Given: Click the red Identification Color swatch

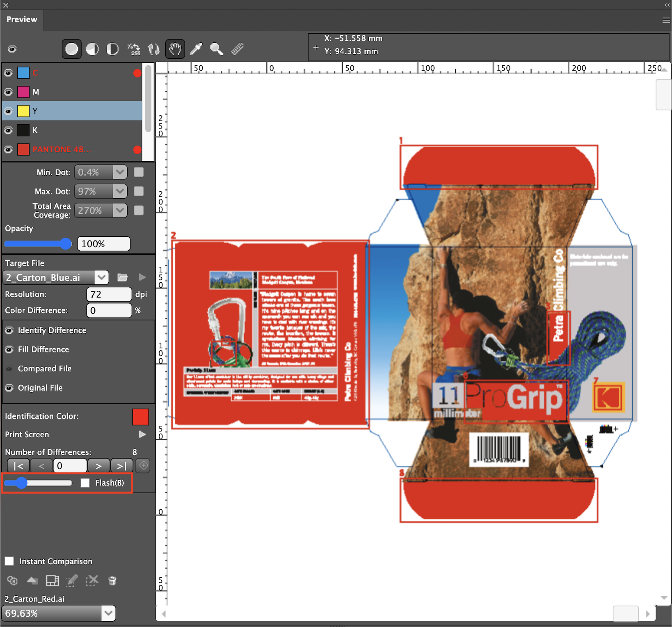Looking at the screenshot, I should 140,416.
